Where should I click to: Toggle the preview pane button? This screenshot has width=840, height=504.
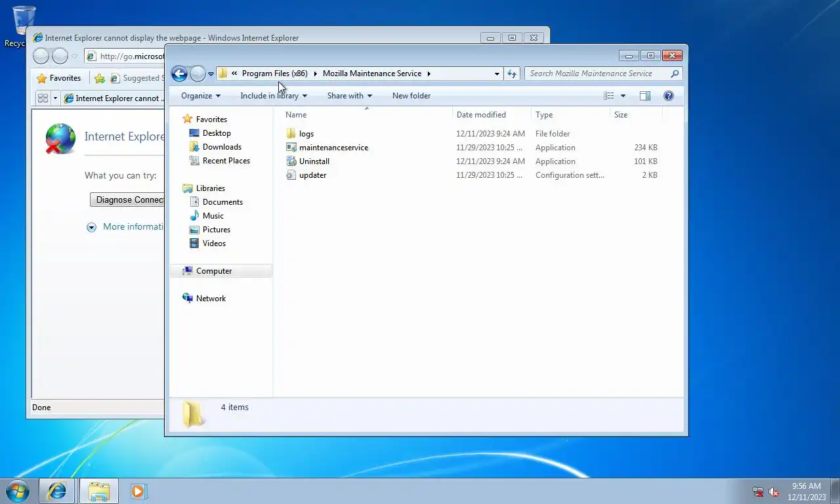pos(645,96)
